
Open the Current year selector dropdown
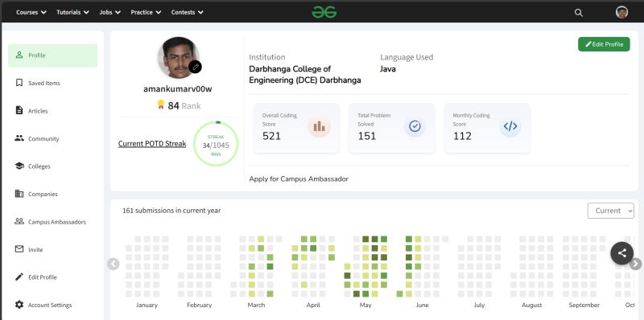(x=611, y=211)
